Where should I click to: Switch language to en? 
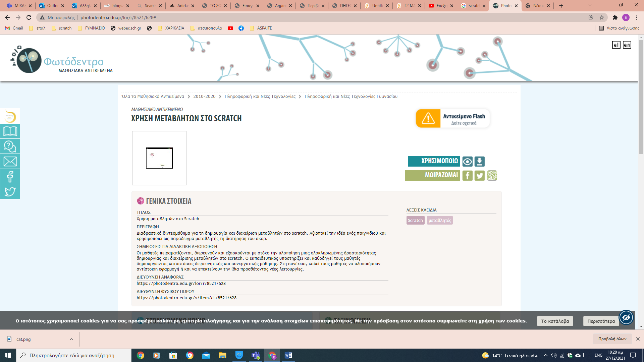[x=627, y=45]
